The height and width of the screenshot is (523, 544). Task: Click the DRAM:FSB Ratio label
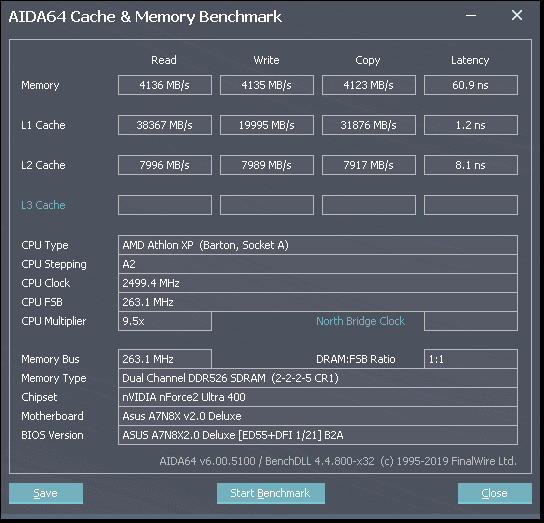click(x=356, y=359)
